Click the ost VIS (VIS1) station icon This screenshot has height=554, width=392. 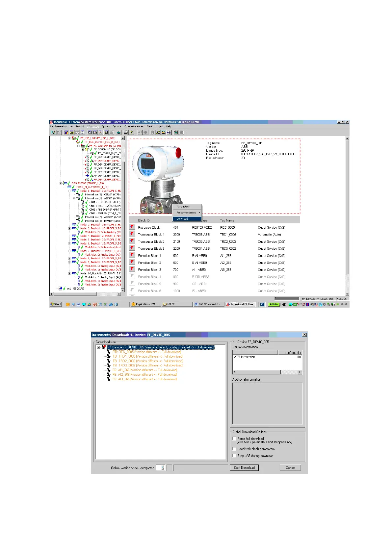click(60, 288)
